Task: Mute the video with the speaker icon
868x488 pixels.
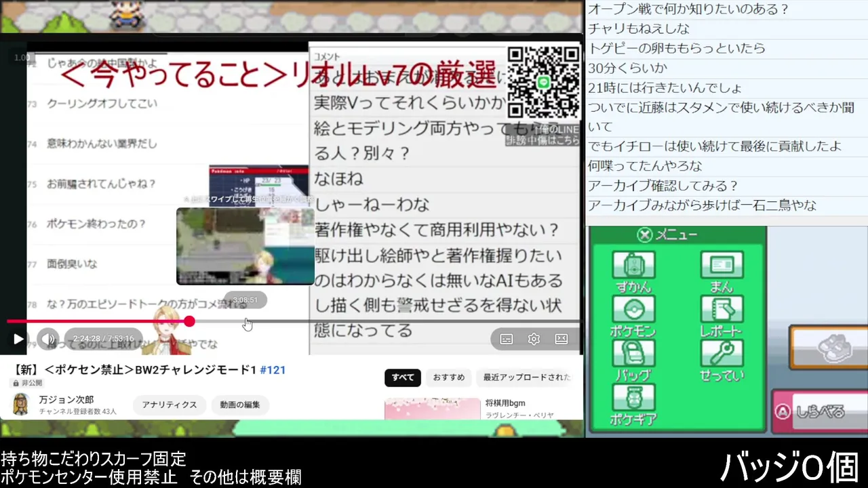Action: coord(48,339)
